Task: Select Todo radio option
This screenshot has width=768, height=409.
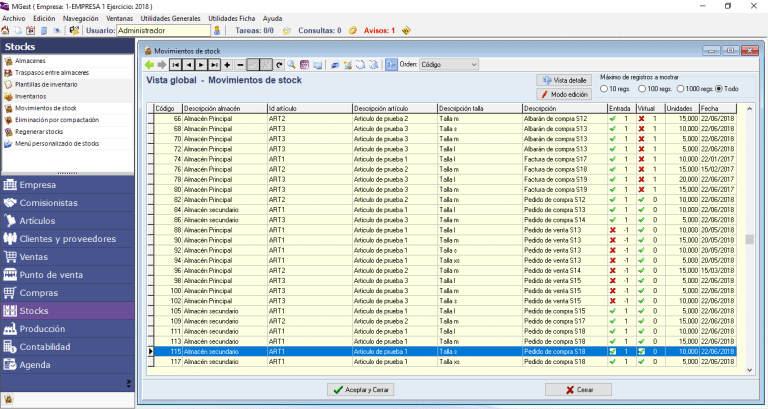Action: pos(719,89)
